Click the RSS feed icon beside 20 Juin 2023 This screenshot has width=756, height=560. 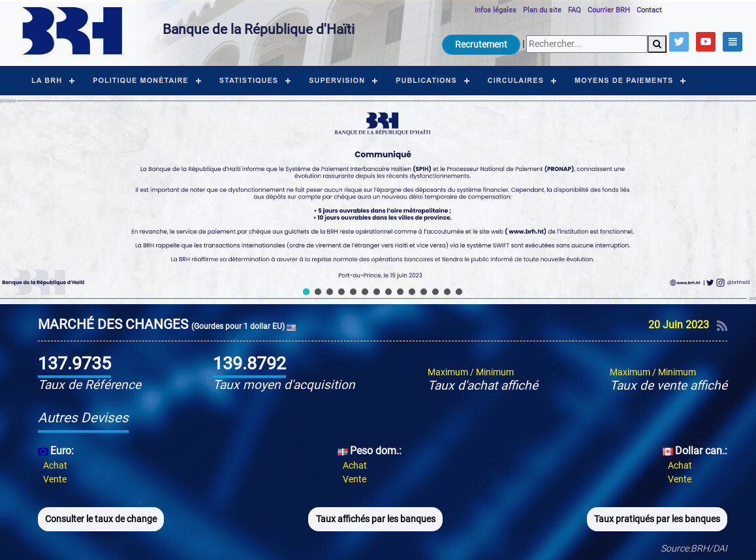[x=722, y=326]
